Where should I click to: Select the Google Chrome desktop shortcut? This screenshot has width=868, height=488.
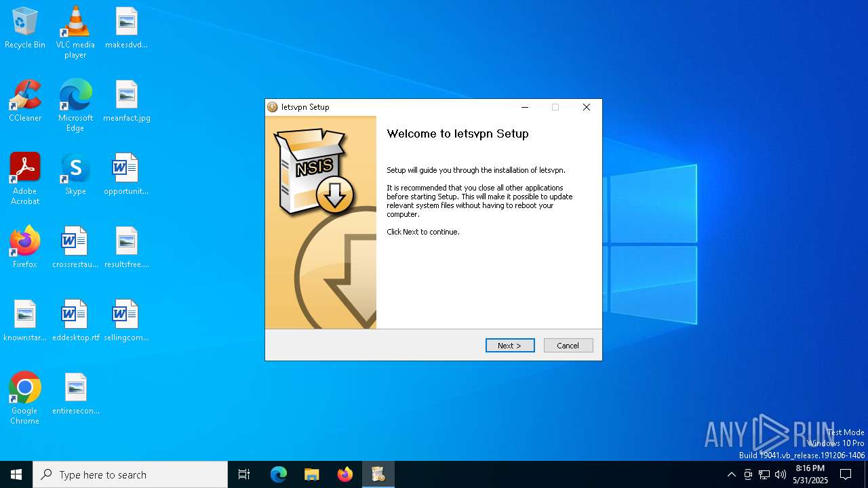25,398
